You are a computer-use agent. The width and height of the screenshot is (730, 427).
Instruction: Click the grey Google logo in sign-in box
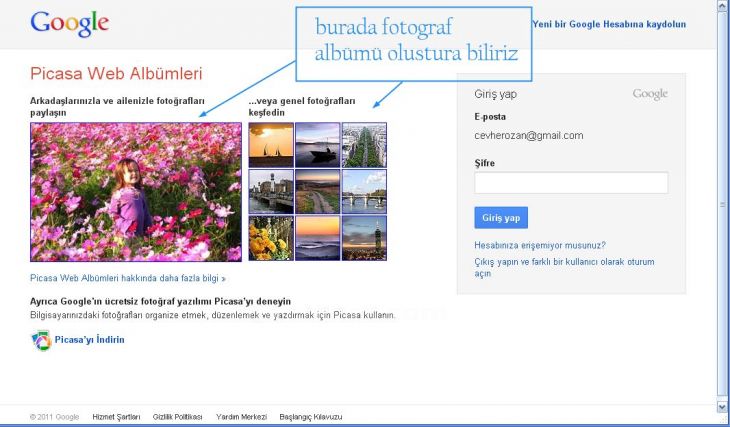(x=650, y=94)
